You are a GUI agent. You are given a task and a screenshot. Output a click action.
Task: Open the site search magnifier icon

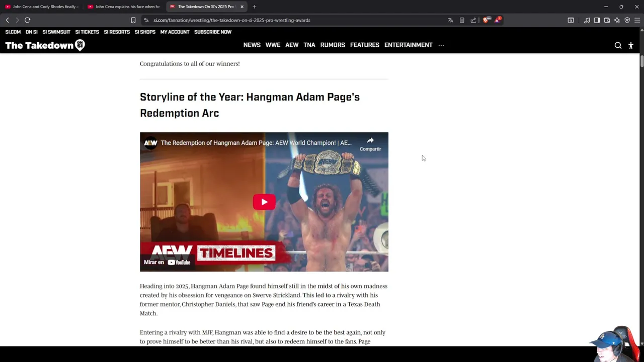point(618,45)
